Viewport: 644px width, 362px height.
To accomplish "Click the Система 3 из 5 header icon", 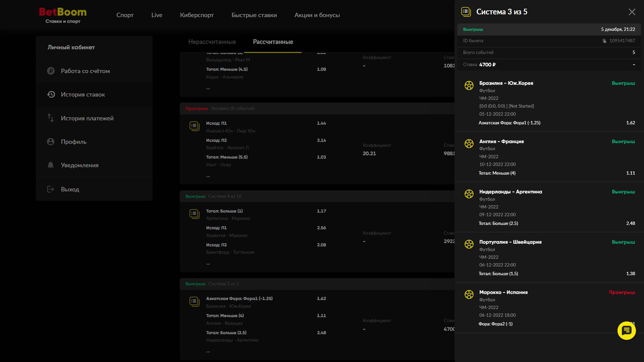I will (466, 12).
